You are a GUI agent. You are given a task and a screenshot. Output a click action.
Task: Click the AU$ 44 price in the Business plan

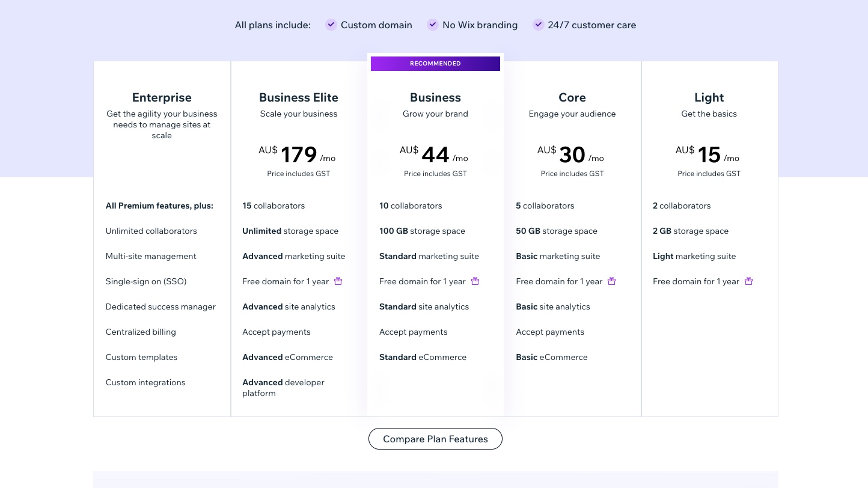point(435,155)
